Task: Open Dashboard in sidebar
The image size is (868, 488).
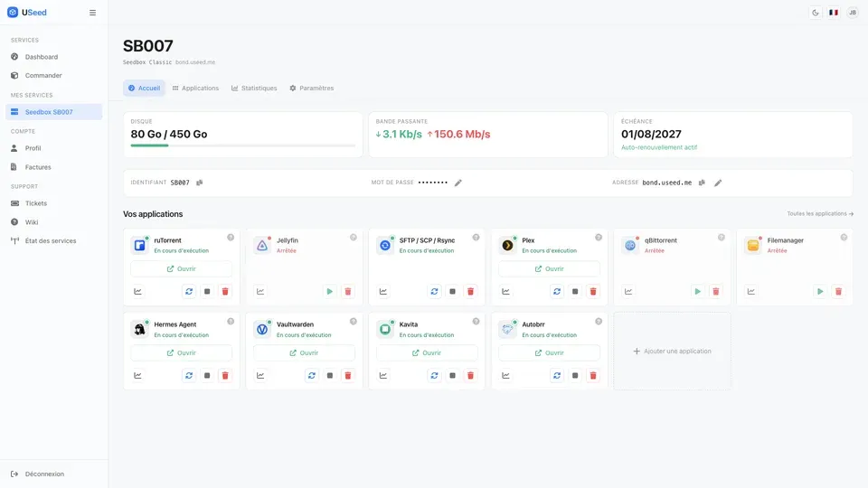Action: tap(53, 56)
